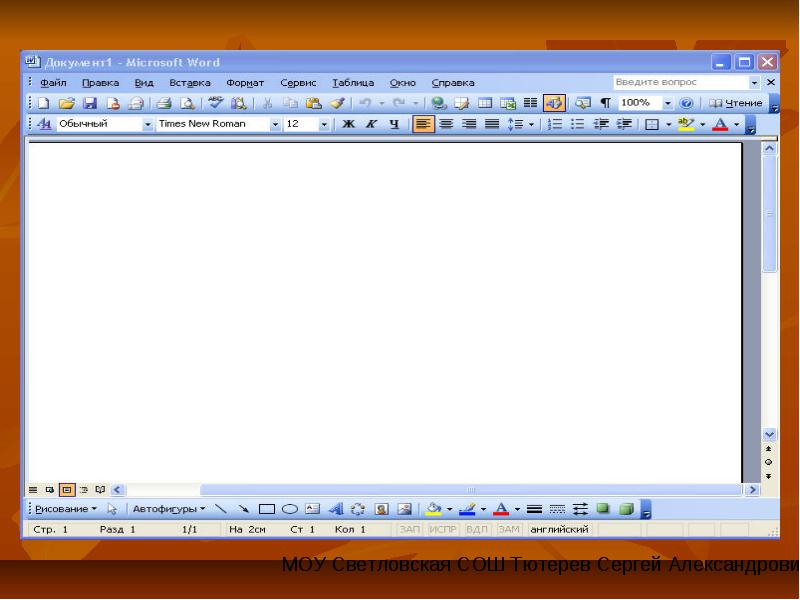Open Columns layout button
This screenshot has height=600, width=800.
coord(531,103)
